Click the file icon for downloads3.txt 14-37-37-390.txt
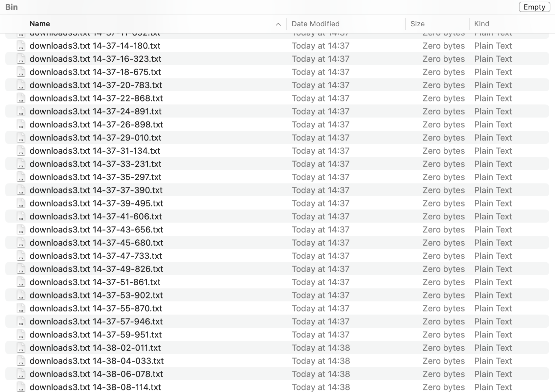The image size is (555, 392). (21, 190)
